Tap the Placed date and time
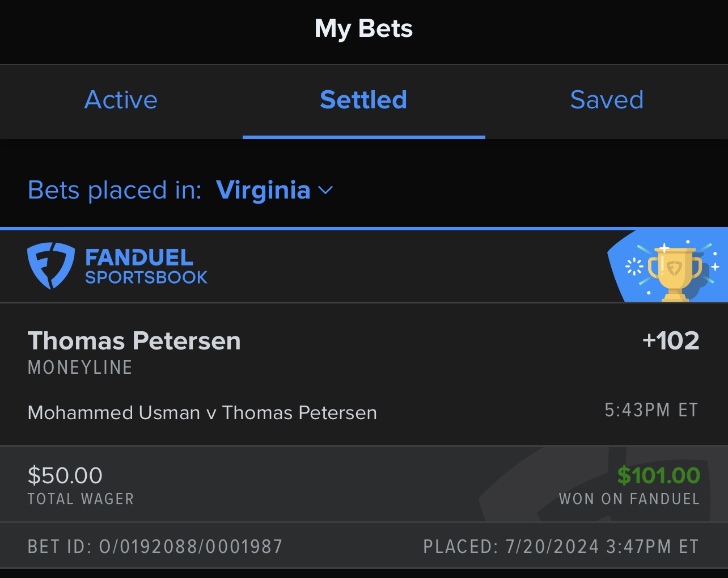 (x=561, y=547)
